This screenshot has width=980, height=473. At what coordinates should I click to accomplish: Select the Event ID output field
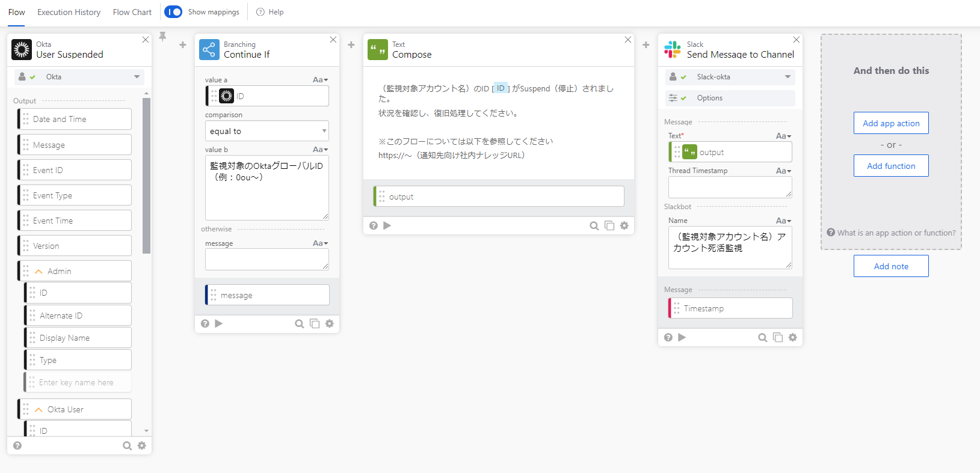point(75,170)
